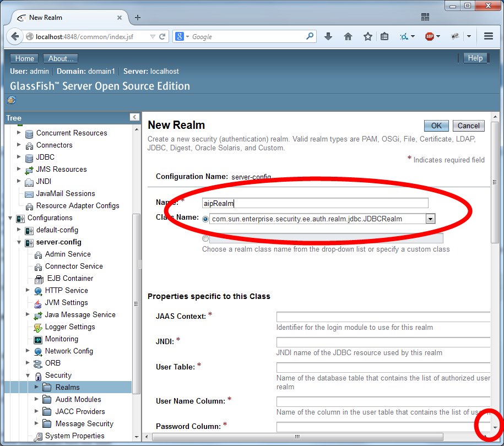The image size is (504, 446).
Task: Expand the Audit Modules tree node
Action: [37, 399]
